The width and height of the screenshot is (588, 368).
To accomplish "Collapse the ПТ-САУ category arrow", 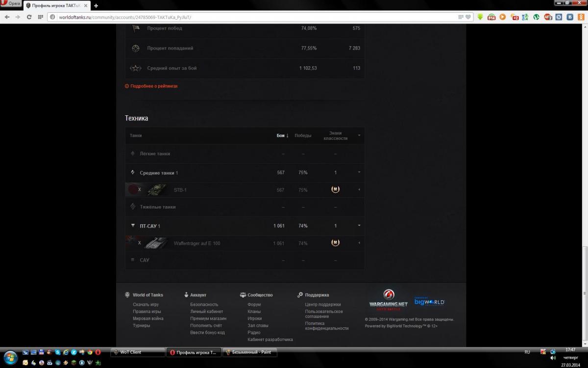I will tap(359, 226).
